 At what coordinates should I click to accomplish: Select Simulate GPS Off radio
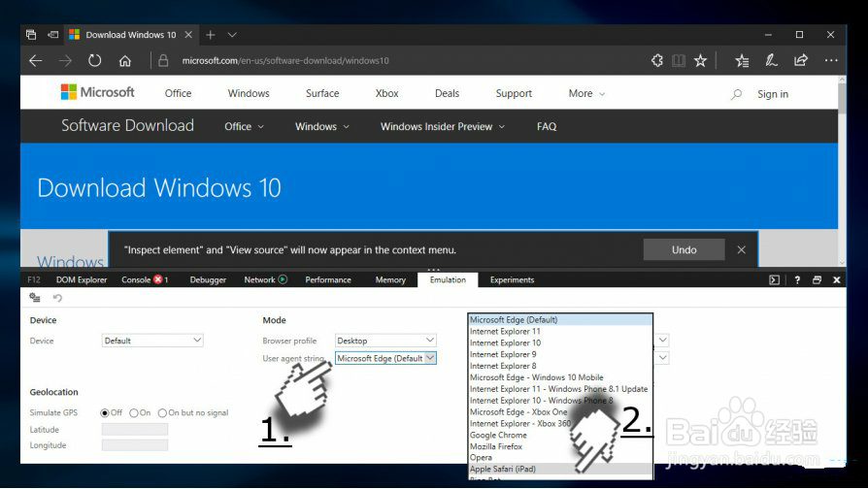click(105, 412)
